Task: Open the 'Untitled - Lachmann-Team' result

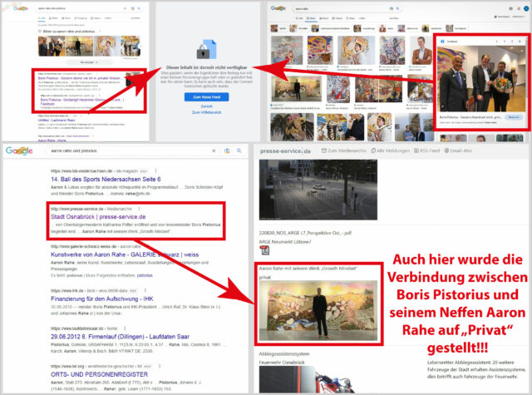Action: click(x=57, y=120)
